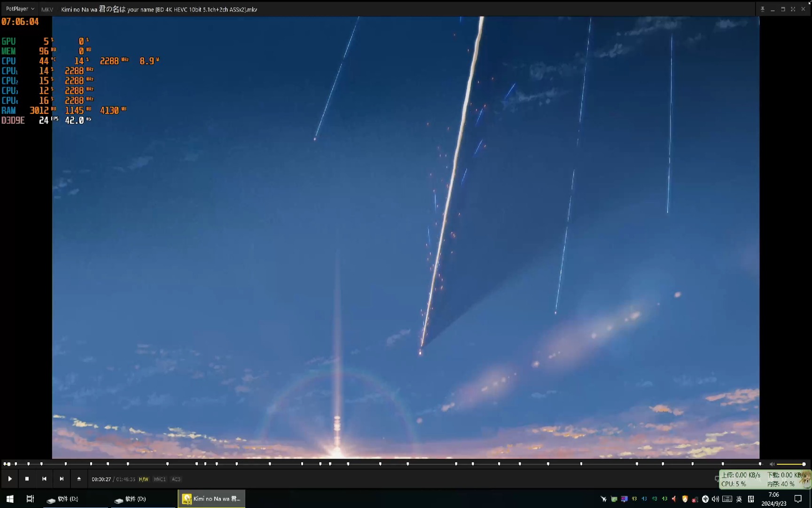
Task: Click the AC3 audio codec label
Action: pyautogui.click(x=176, y=479)
